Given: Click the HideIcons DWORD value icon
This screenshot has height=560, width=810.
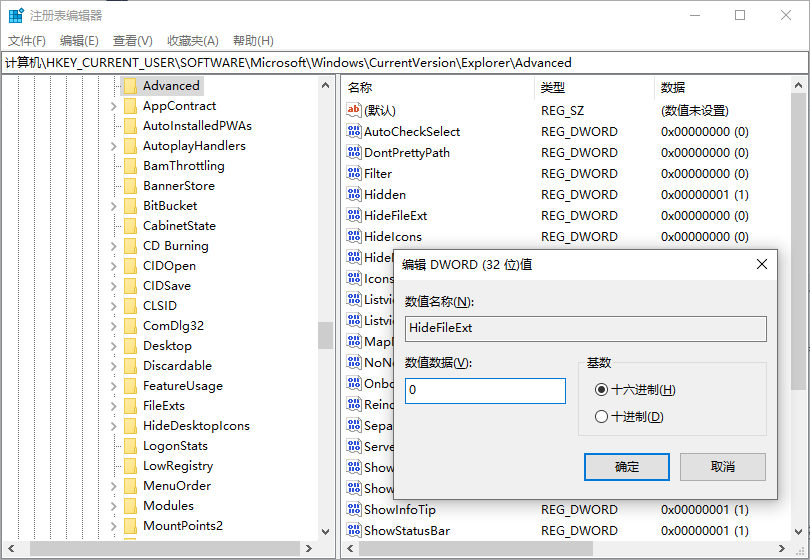Looking at the screenshot, I should click(354, 237).
